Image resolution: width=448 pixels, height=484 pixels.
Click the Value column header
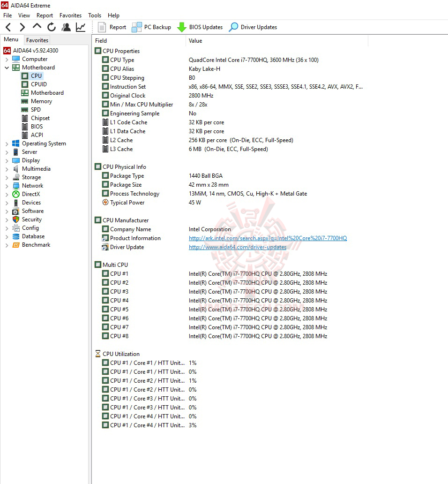(277, 41)
